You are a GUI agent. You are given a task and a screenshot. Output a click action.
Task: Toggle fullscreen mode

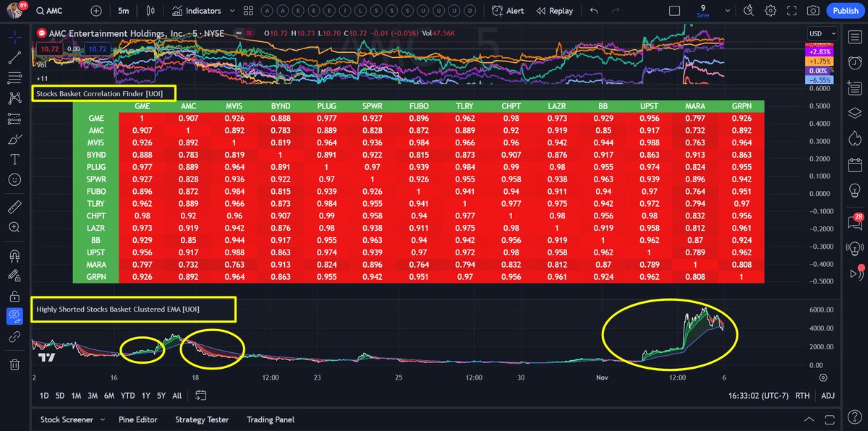(x=791, y=11)
